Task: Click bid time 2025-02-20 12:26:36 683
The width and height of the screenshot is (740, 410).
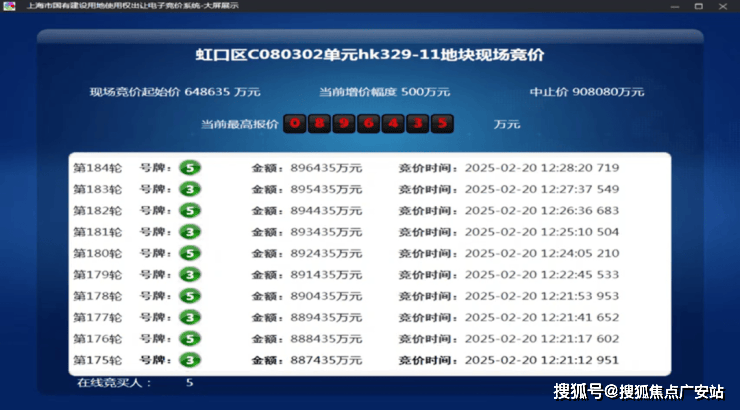Action: click(x=542, y=210)
